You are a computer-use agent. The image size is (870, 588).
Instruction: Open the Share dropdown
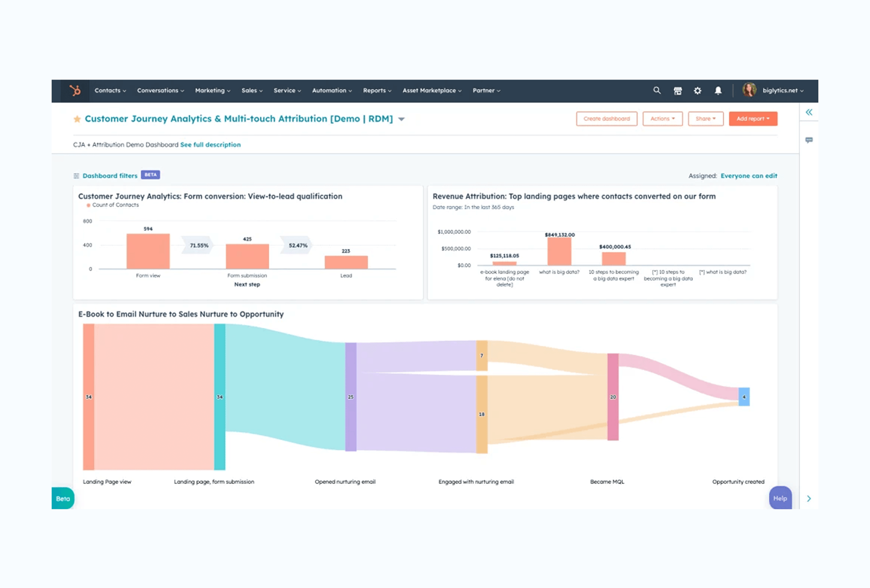(x=705, y=119)
